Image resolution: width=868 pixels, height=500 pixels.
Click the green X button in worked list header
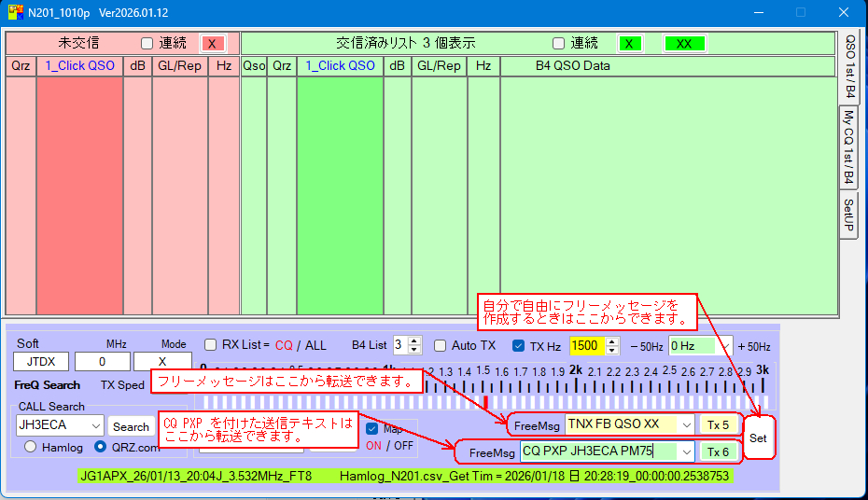[632, 44]
